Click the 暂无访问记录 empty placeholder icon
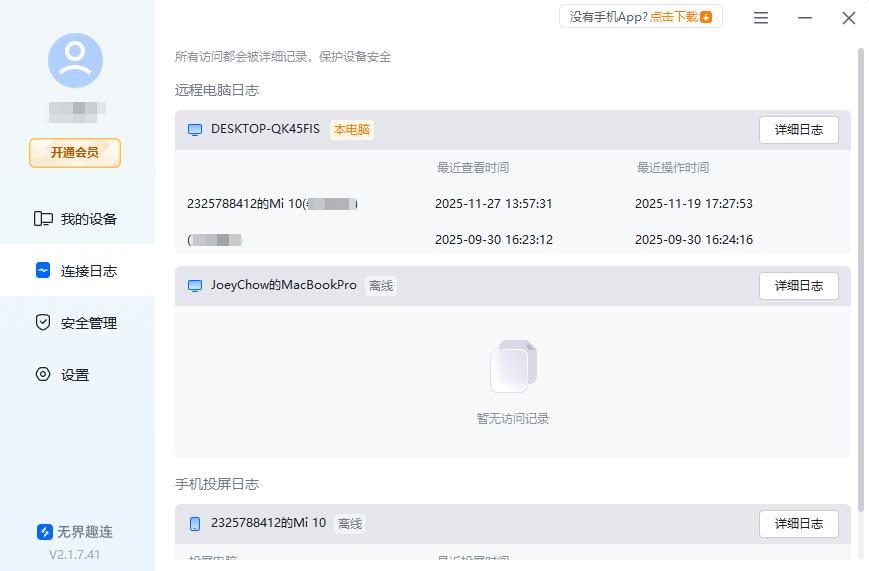 [x=513, y=366]
